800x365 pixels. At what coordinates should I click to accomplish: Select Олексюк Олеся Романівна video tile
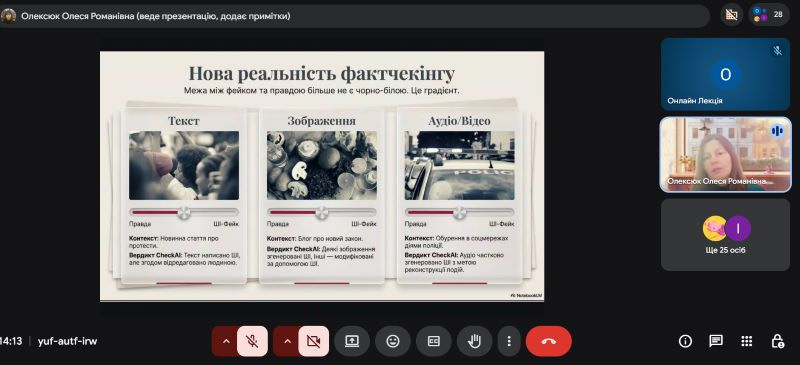click(x=725, y=155)
